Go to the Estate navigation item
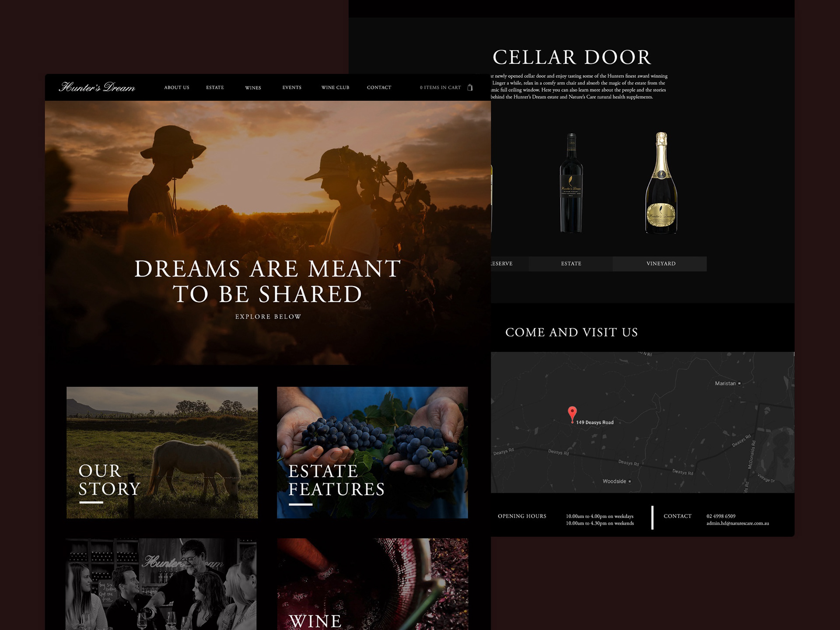The width and height of the screenshot is (840, 630). click(215, 87)
